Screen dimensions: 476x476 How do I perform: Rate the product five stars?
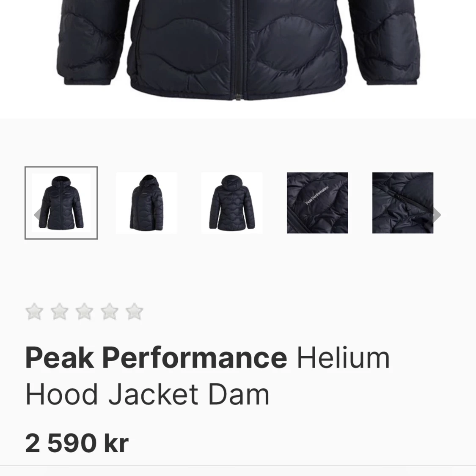click(x=134, y=311)
